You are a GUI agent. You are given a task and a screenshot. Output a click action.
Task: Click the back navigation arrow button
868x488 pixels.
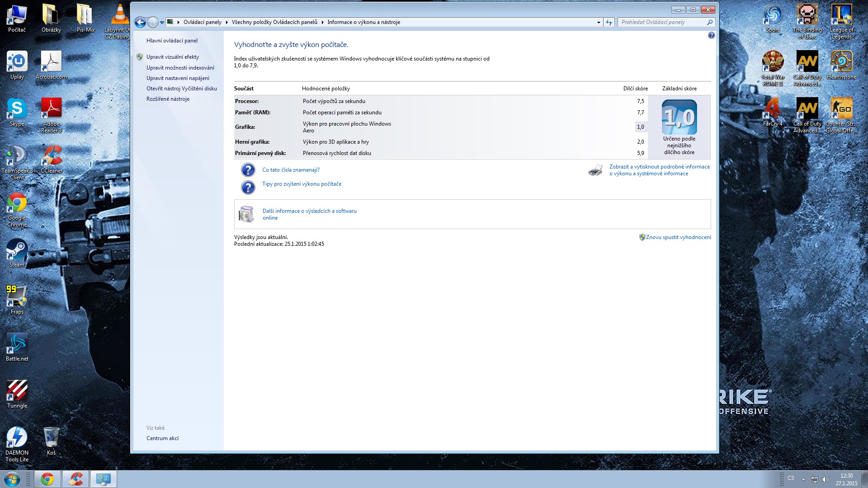[x=140, y=22]
